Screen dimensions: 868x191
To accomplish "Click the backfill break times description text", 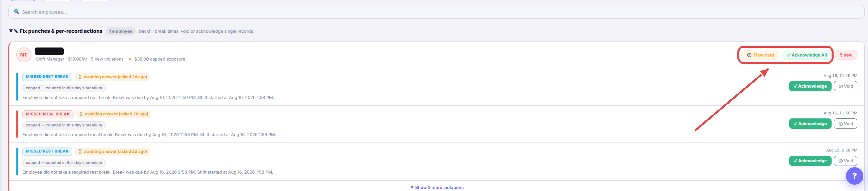I will 196,31.
